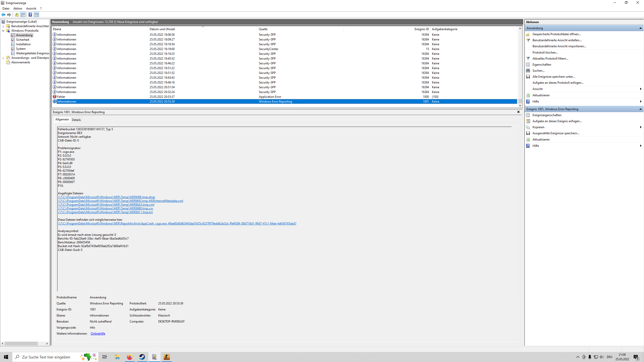Click the floppy icon for Alle Ereignisse speichern
The image size is (644, 362).
coord(528,77)
